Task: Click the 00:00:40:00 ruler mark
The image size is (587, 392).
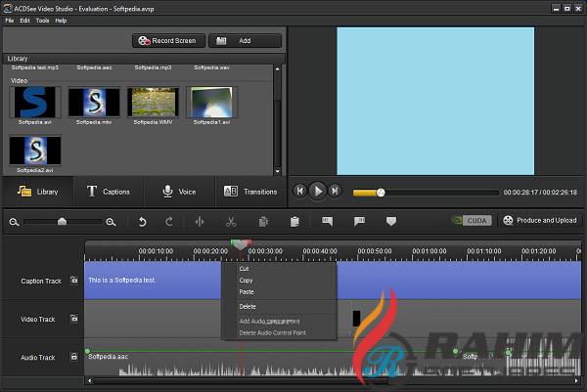Action: [319, 251]
